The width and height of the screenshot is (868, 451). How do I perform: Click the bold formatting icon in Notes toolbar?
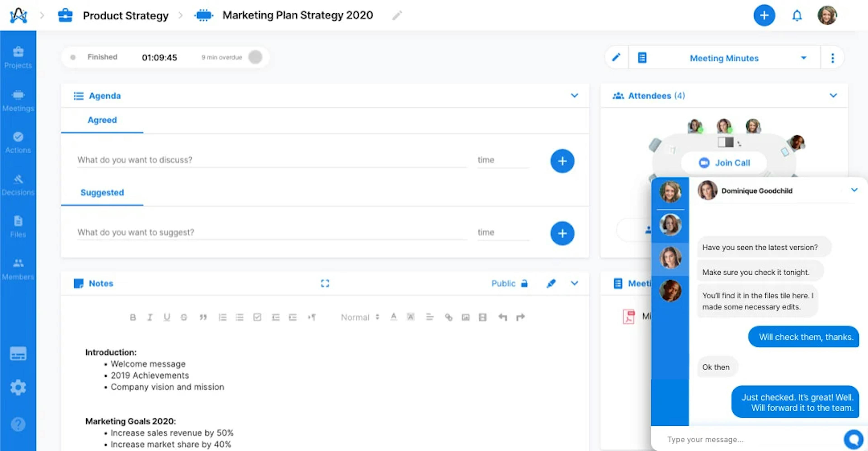tap(133, 317)
